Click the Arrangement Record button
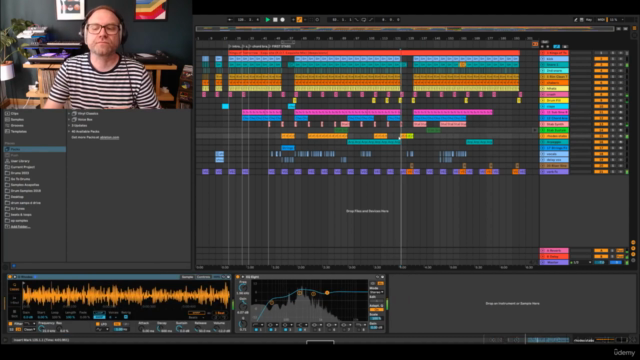 coord(282,20)
